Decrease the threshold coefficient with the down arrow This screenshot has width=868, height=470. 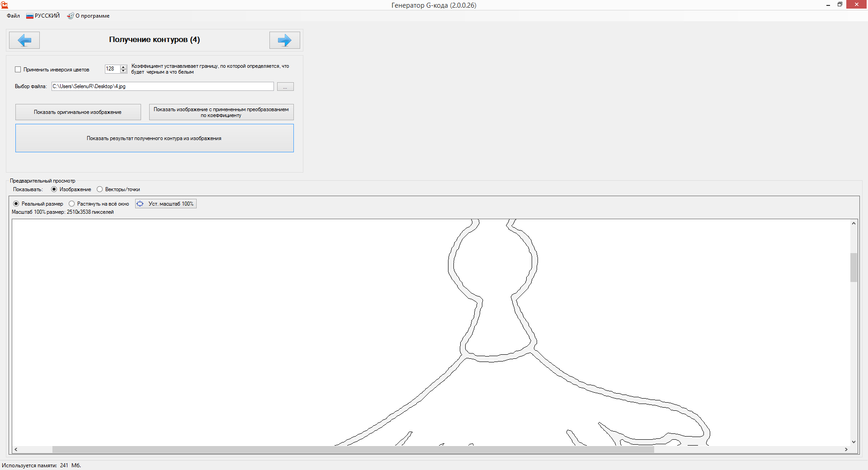tap(123, 71)
